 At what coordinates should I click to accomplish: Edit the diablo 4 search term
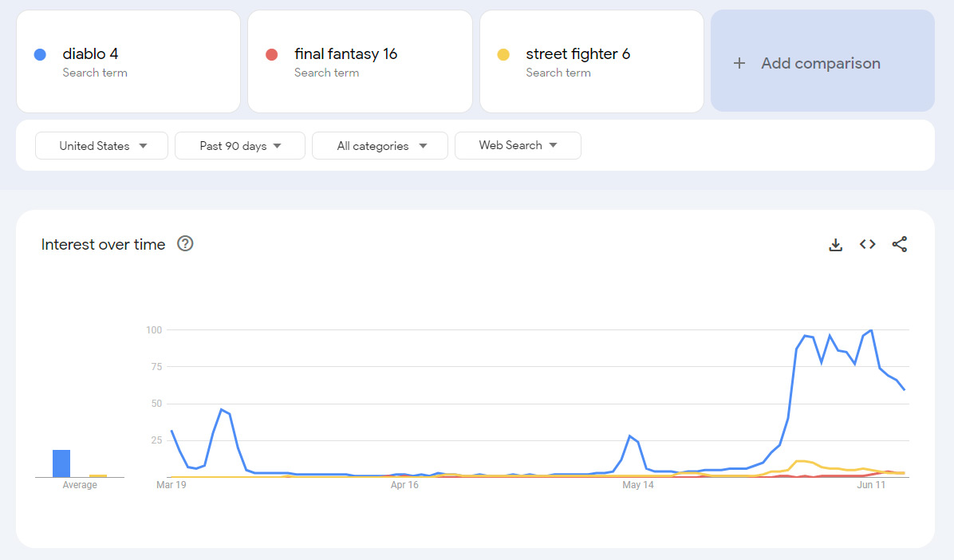click(91, 54)
